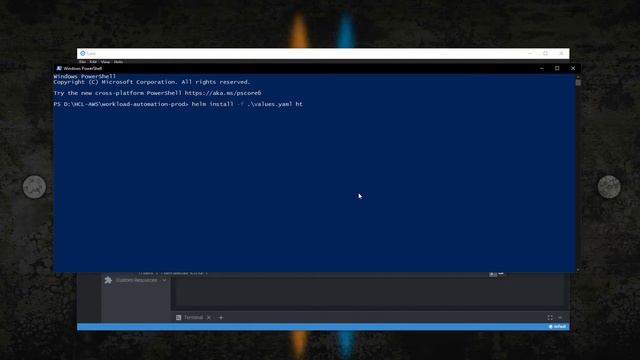640x360 pixels.
Task: Maximize the Lens window
Action: (546, 53)
